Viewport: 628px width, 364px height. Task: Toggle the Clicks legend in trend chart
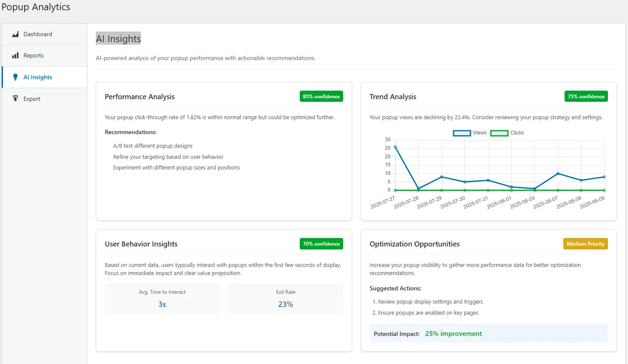pyautogui.click(x=517, y=133)
